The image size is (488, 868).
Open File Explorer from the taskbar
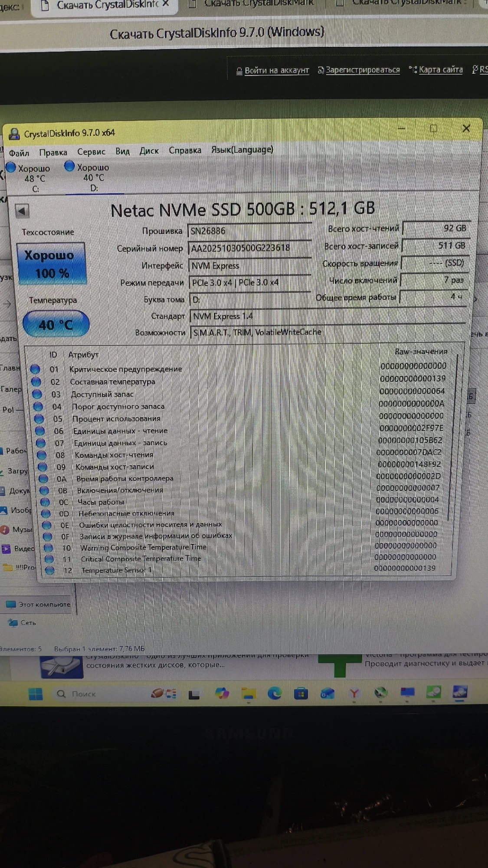[248, 694]
